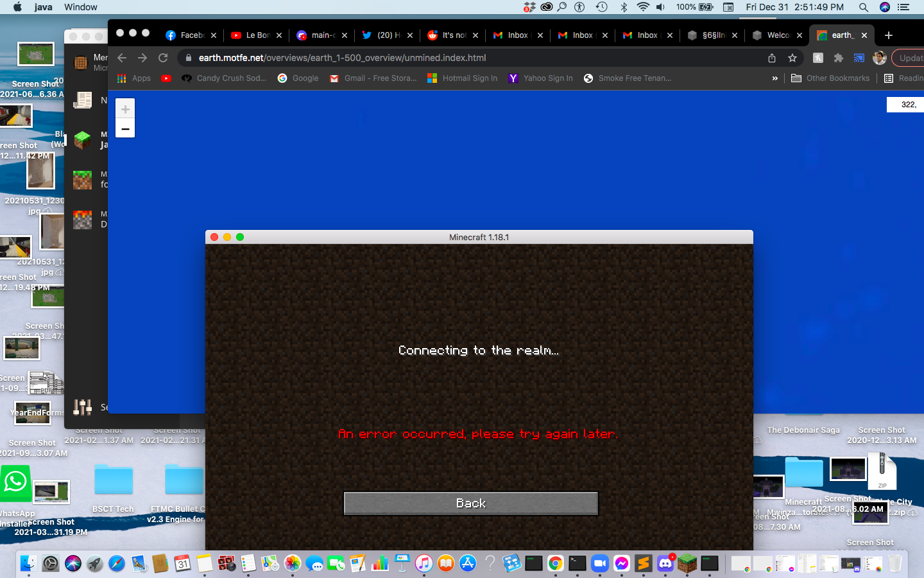This screenshot has width=924, height=578.
Task: Open the Apps bookmark shortcut
Action: (x=134, y=78)
